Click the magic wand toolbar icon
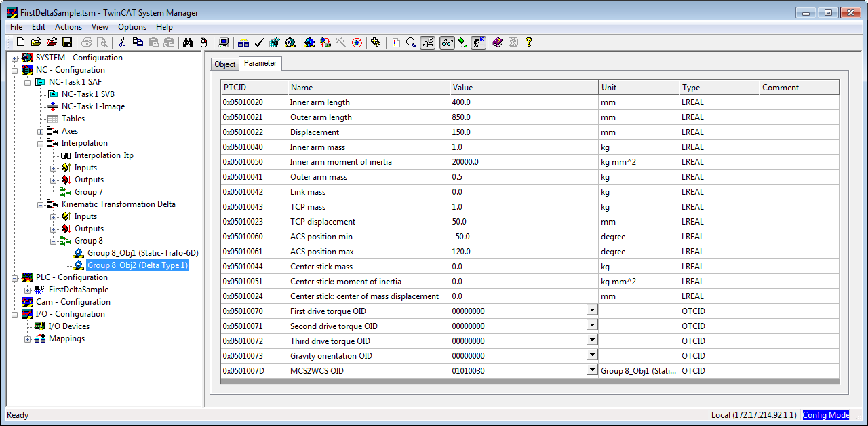Image resolution: width=868 pixels, height=426 pixels. 341,42
